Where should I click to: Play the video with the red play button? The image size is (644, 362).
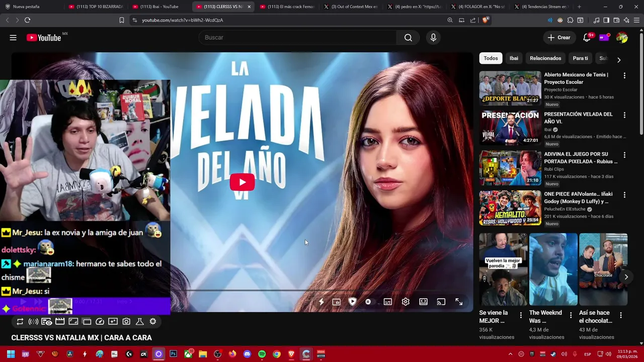(x=242, y=182)
